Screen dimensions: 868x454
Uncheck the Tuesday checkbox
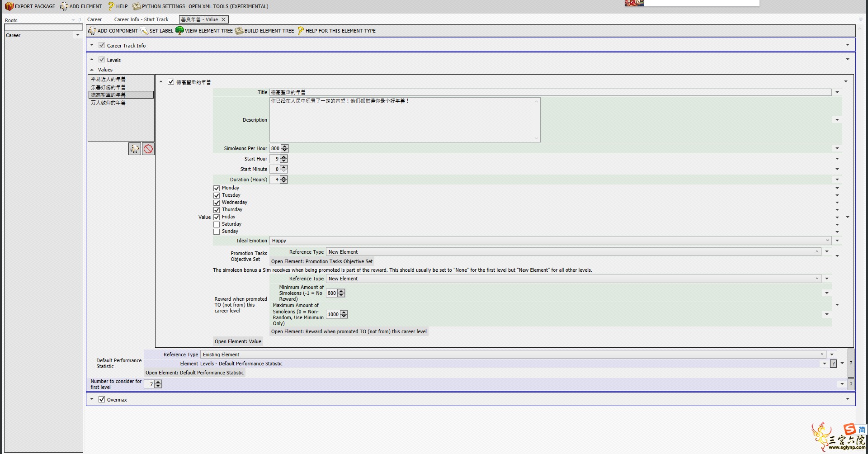coord(217,195)
